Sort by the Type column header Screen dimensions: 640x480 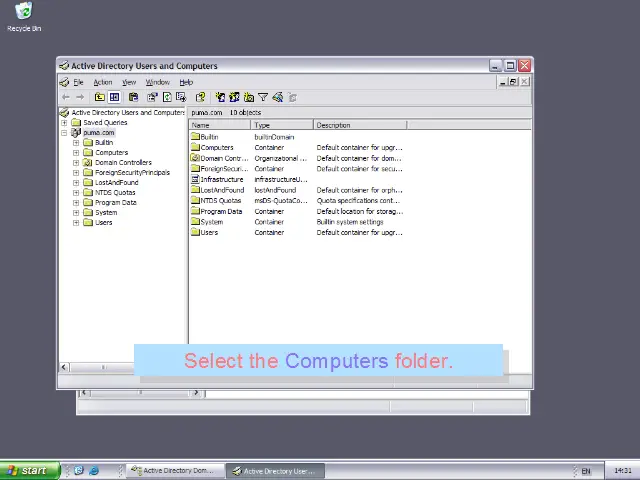282,125
